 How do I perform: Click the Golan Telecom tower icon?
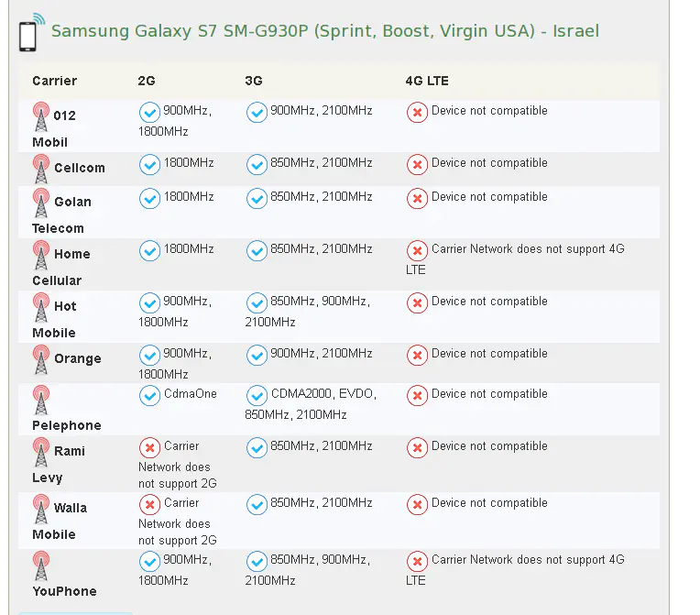[x=41, y=203]
